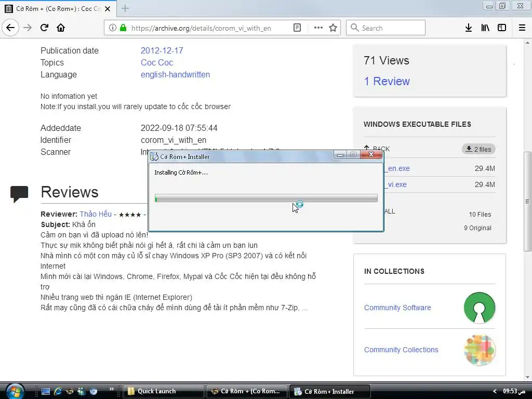
Task: Open the 10 Files listing
Action: [x=480, y=215]
